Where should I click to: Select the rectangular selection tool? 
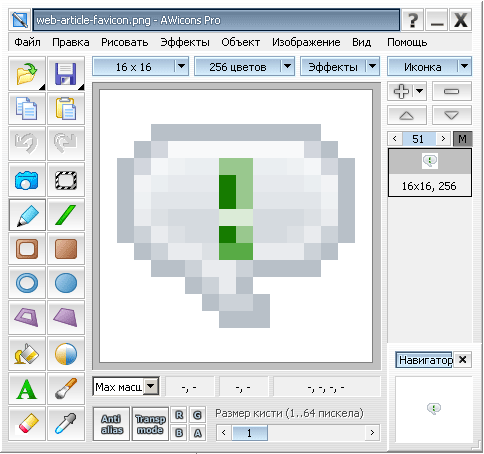(x=66, y=180)
